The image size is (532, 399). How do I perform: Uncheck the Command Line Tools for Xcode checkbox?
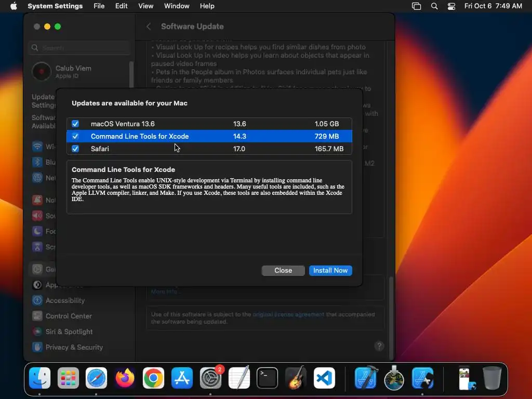point(75,137)
